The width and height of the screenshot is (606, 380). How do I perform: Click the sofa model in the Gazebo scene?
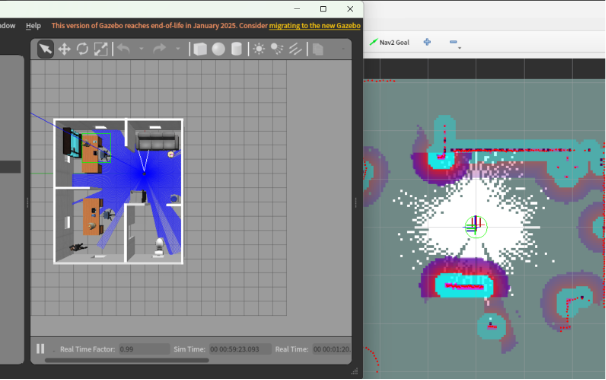tap(157, 140)
